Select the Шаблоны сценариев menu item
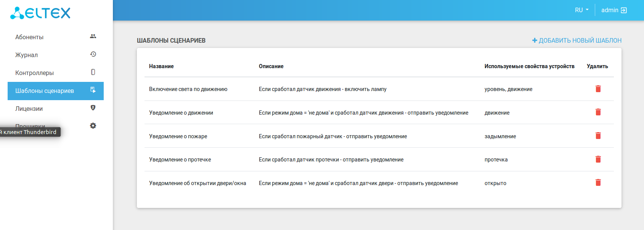Screen dimensions: 644x230 45,91
